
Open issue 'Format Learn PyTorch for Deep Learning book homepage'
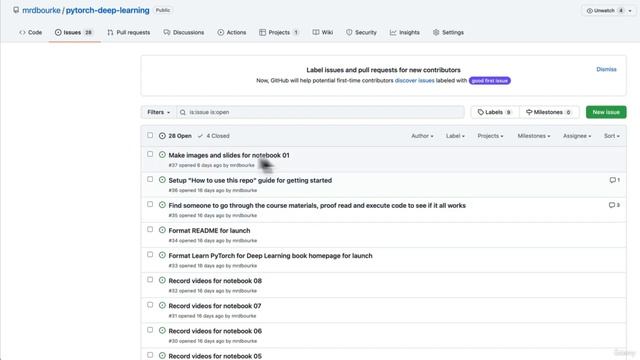[270, 256]
